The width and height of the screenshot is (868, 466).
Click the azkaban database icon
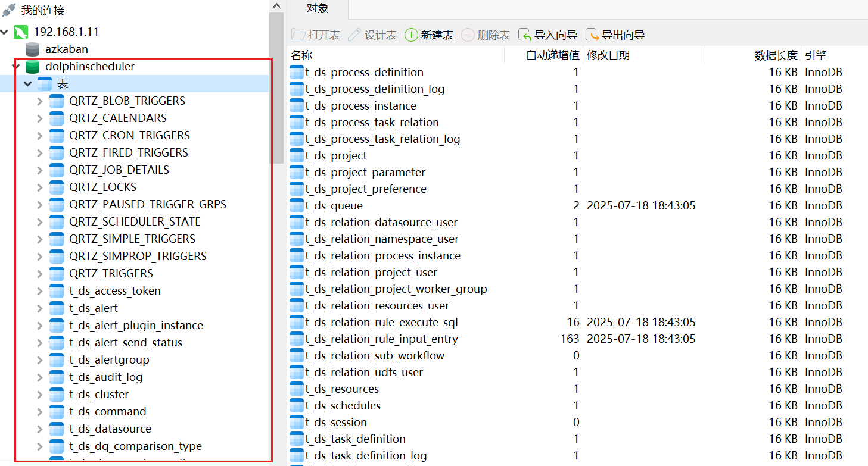click(x=33, y=49)
